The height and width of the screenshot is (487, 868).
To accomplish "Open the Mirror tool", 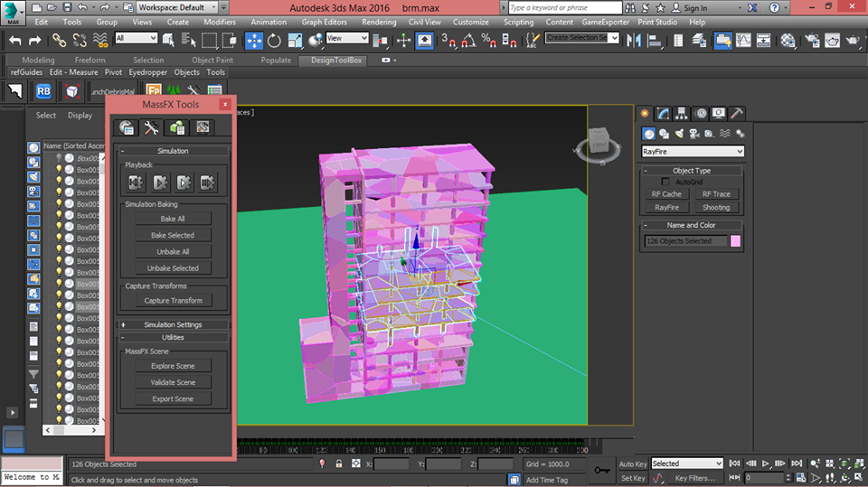I will click(634, 41).
